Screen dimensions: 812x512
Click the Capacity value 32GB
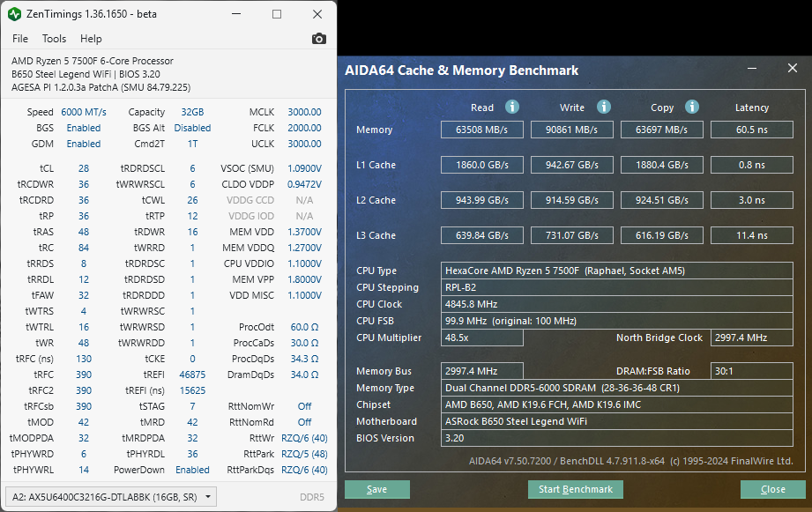192,112
